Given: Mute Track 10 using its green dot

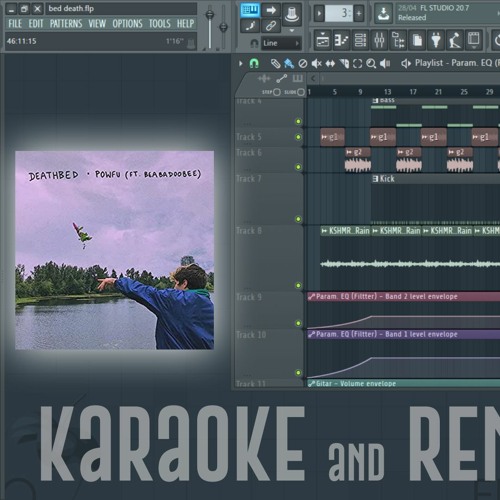Looking at the screenshot, I should point(298,372).
